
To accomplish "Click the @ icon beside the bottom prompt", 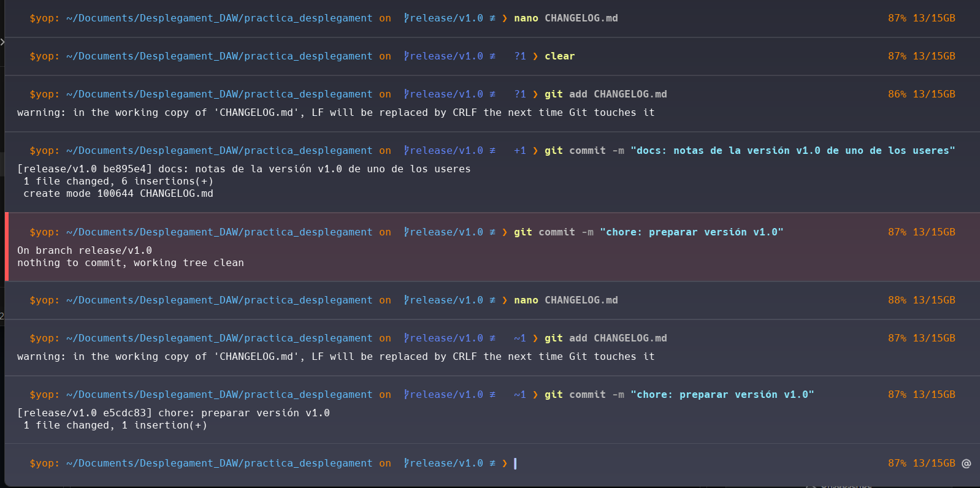I will [966, 463].
